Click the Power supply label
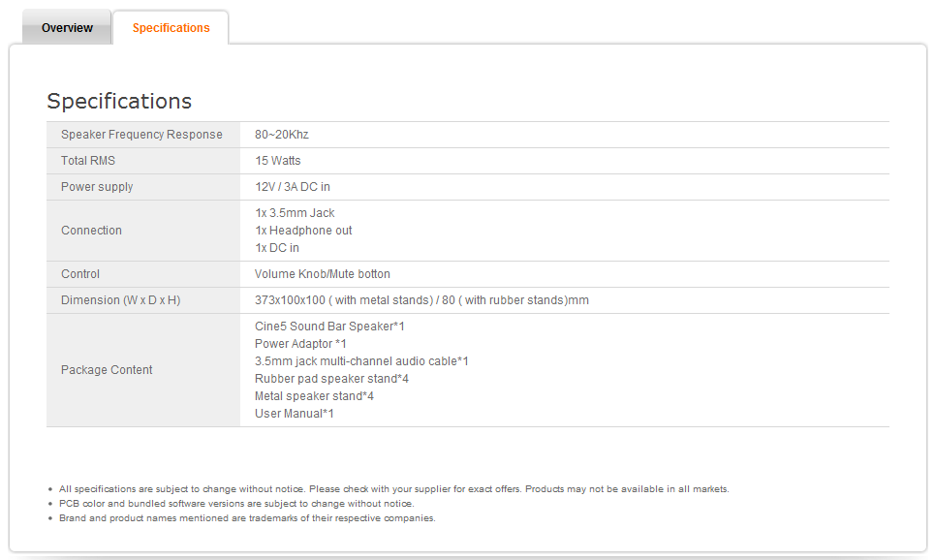The width and height of the screenshot is (935, 560). 97,187
